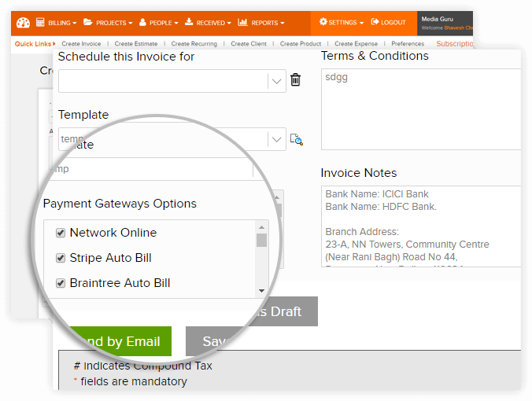This screenshot has height=401, width=532.
Task: Open the Subscription link
Action: pyautogui.click(x=454, y=44)
